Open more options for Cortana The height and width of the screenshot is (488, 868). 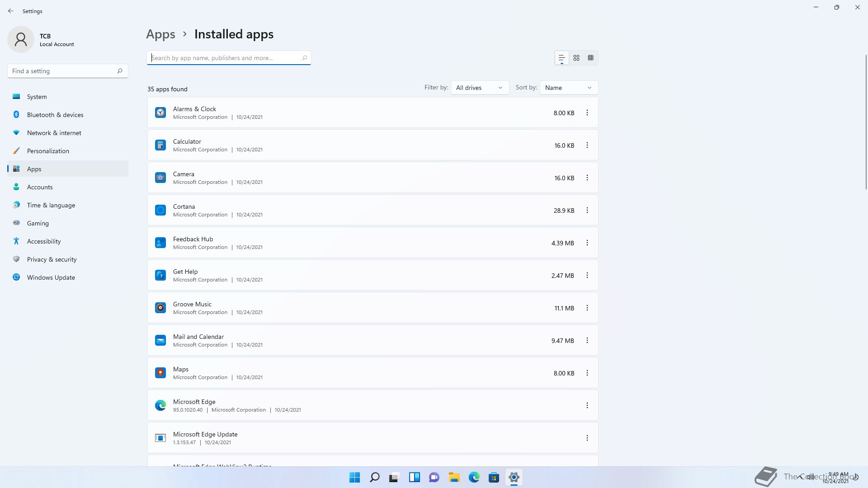click(x=587, y=210)
